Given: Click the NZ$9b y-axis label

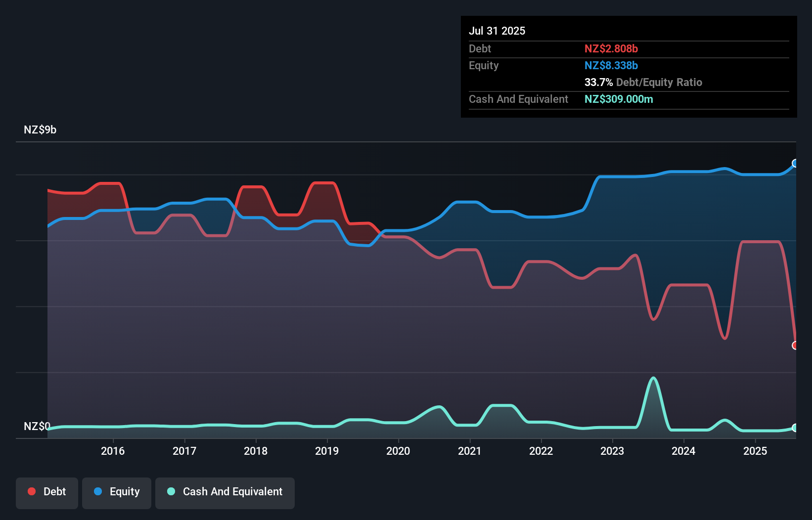Looking at the screenshot, I should pos(40,130).
